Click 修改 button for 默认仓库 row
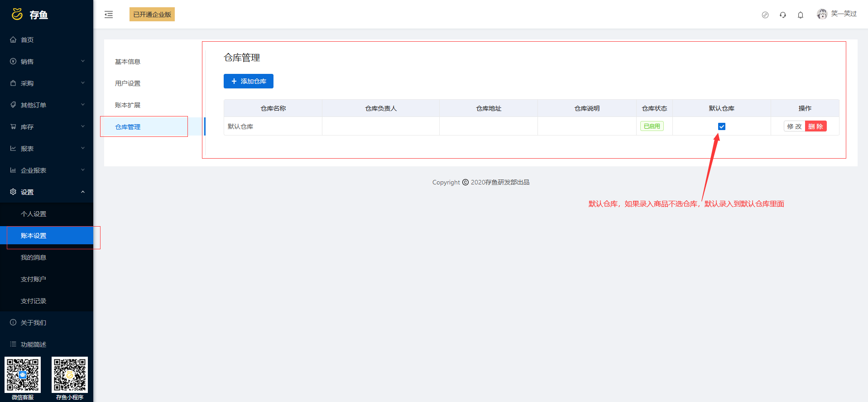The width and height of the screenshot is (868, 402). point(794,126)
